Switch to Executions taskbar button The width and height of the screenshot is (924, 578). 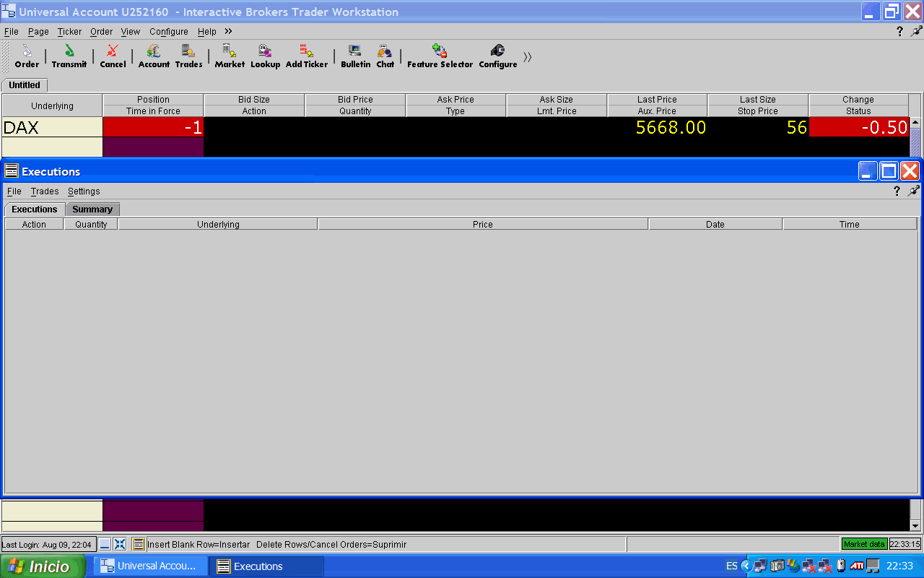pos(266,566)
